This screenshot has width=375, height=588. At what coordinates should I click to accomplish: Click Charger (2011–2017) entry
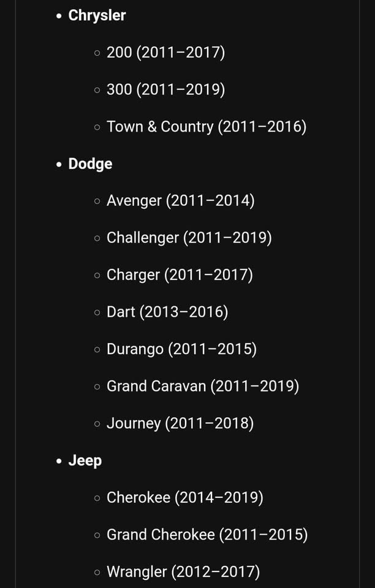(x=180, y=275)
